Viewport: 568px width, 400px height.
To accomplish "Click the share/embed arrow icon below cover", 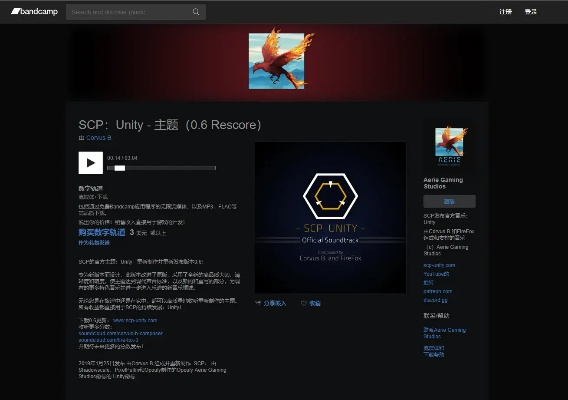I will pyautogui.click(x=258, y=303).
